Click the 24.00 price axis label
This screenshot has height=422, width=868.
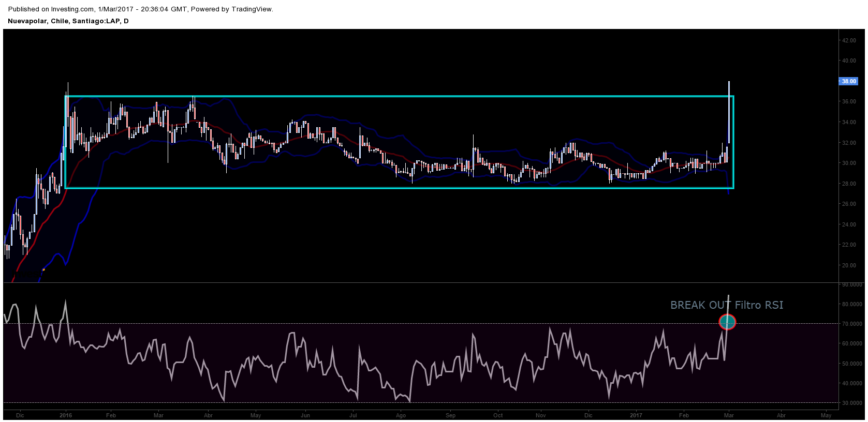click(849, 224)
